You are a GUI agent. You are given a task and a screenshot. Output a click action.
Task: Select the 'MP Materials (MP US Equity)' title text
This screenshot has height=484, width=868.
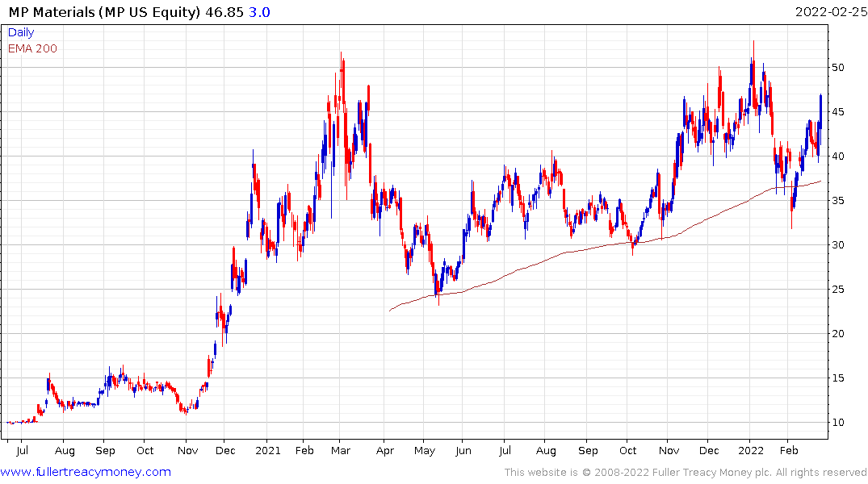tap(105, 12)
